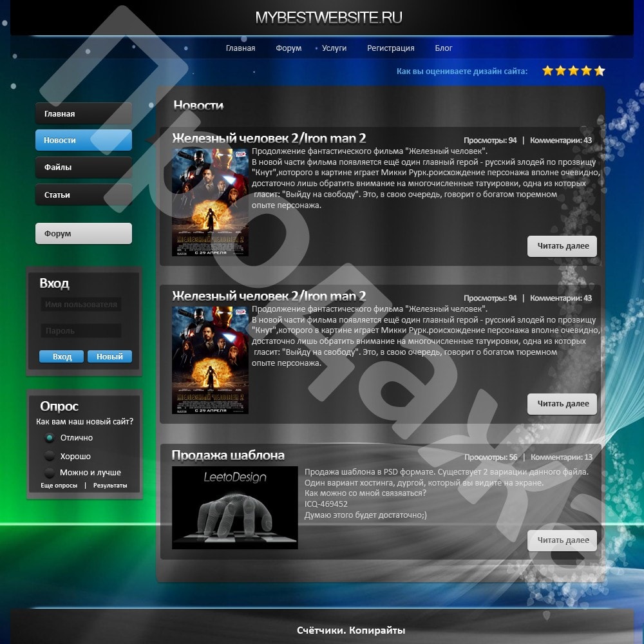Viewport: 644px width, 644px height.
Task: Select the Хорошо poll option
Action: point(50,456)
